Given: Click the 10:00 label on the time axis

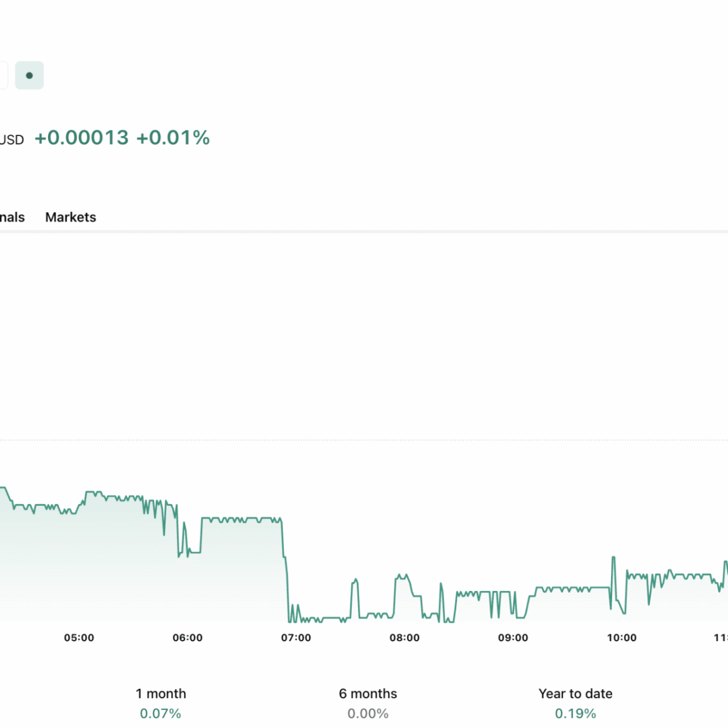Looking at the screenshot, I should (622, 638).
